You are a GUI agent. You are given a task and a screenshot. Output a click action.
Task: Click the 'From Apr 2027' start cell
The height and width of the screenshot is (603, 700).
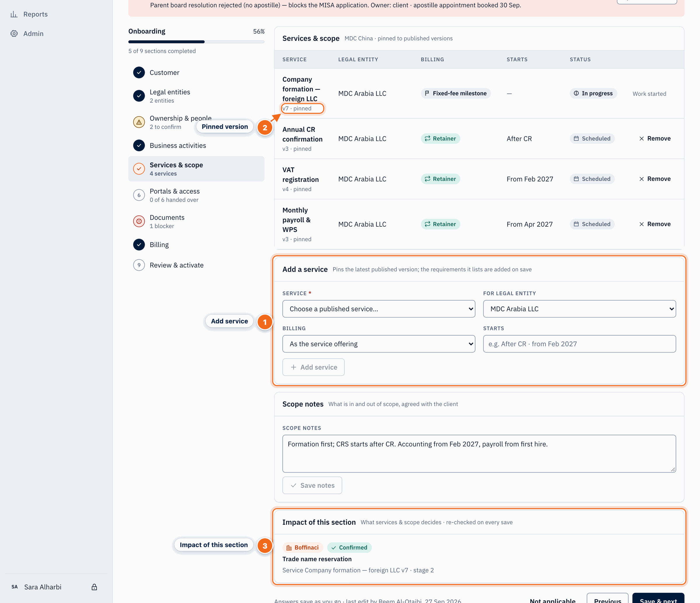tap(529, 224)
